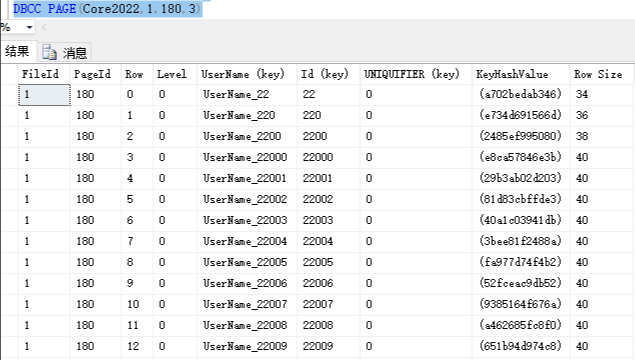Select hash value (9385164f676a)
This screenshot has height=360, width=635.
pyautogui.click(x=521, y=305)
